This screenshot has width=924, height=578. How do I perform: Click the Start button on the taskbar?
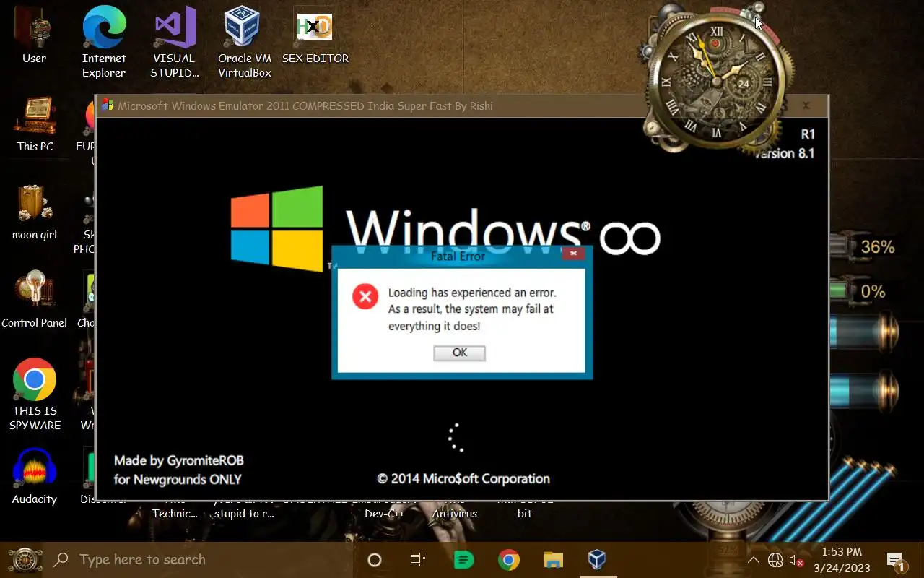[24, 560]
